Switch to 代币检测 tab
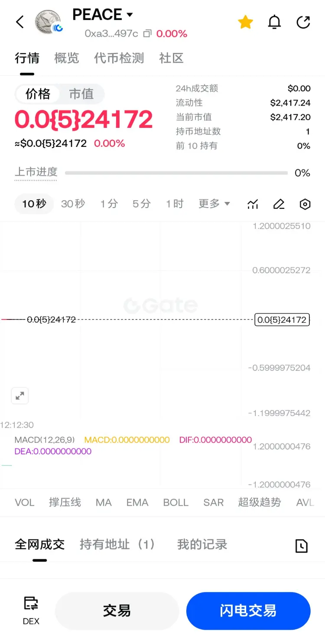 [x=119, y=58]
